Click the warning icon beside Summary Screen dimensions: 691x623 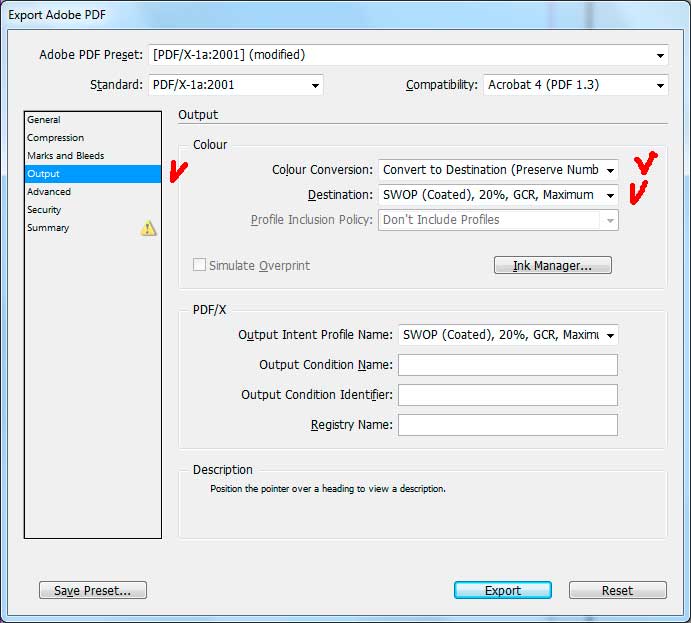(x=149, y=228)
